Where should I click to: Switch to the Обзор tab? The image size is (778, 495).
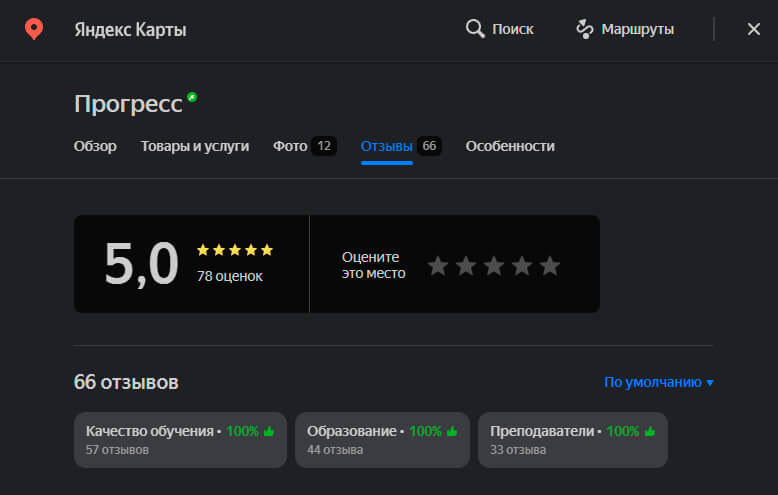tap(95, 146)
